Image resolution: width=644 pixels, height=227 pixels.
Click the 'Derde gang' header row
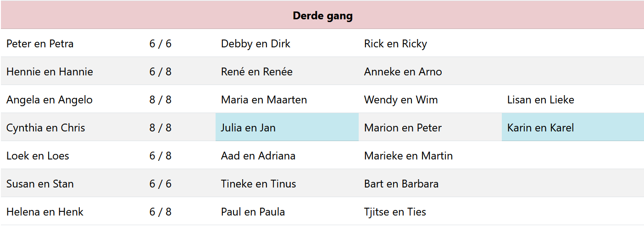(x=322, y=16)
